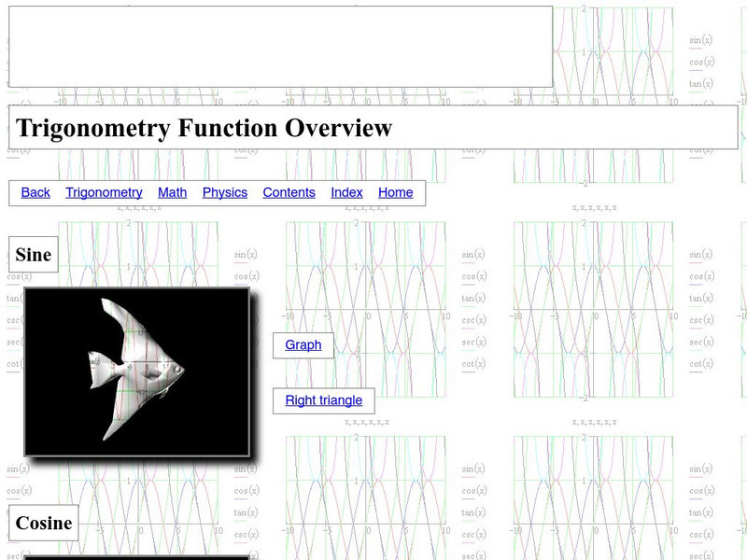Open the Contents page link

click(x=289, y=192)
